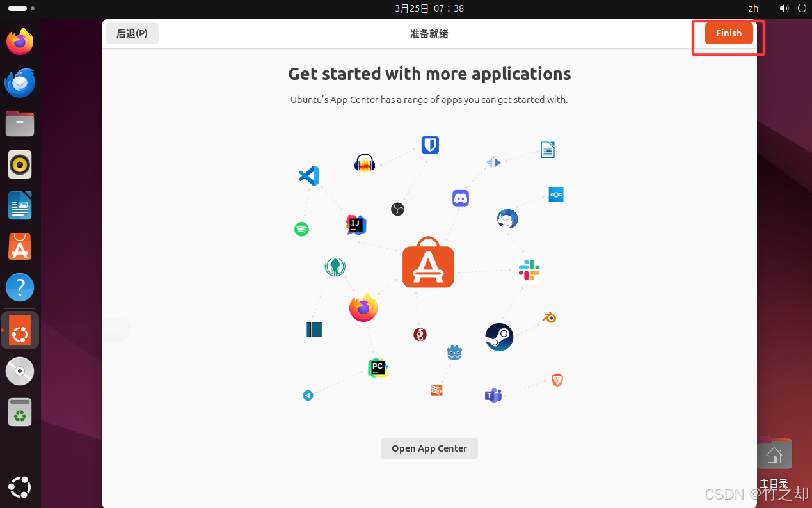Launch Rhythmbox from the dock
Image resolution: width=812 pixels, height=508 pixels.
tap(20, 164)
